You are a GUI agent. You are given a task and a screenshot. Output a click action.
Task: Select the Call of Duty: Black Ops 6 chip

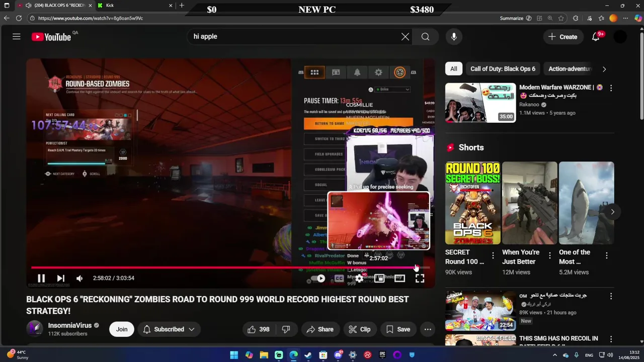(503, 69)
